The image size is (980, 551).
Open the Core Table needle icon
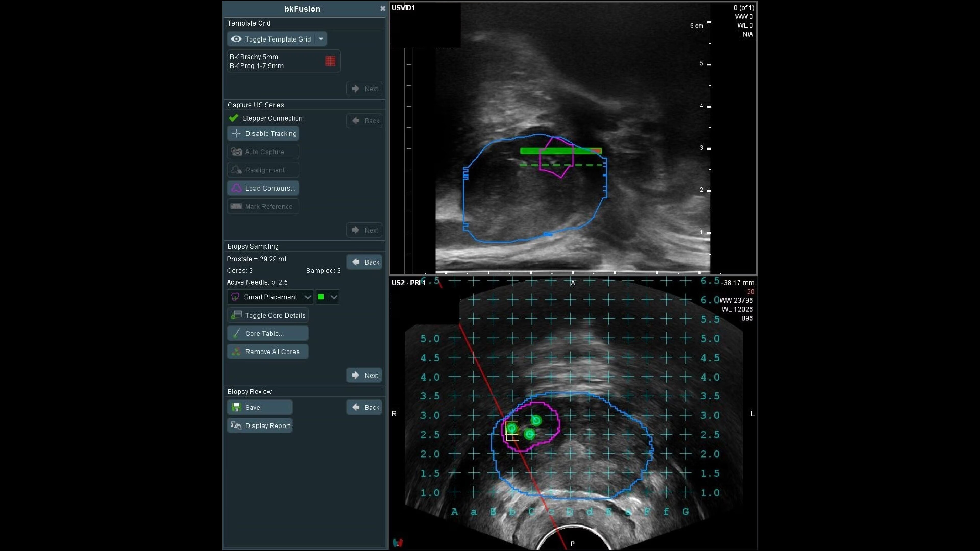pyautogui.click(x=236, y=333)
